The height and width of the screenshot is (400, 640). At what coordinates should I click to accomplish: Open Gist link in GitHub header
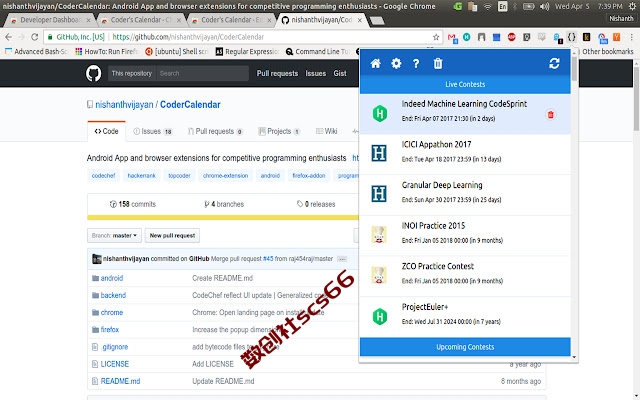340,73
